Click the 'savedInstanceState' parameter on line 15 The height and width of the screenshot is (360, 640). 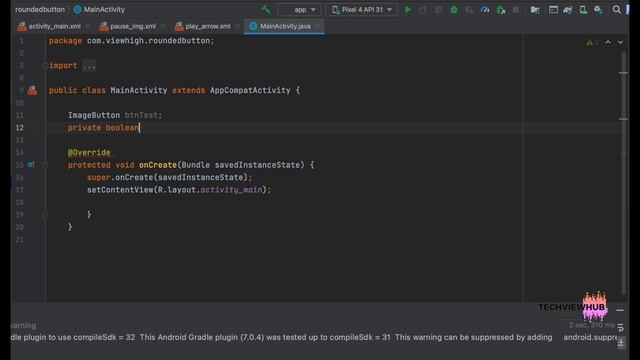pos(257,165)
